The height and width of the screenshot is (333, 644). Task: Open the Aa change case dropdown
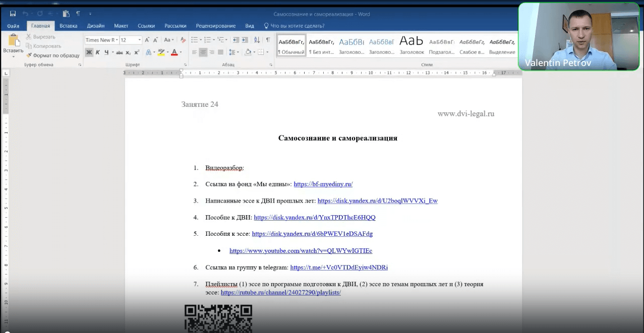tap(168, 40)
